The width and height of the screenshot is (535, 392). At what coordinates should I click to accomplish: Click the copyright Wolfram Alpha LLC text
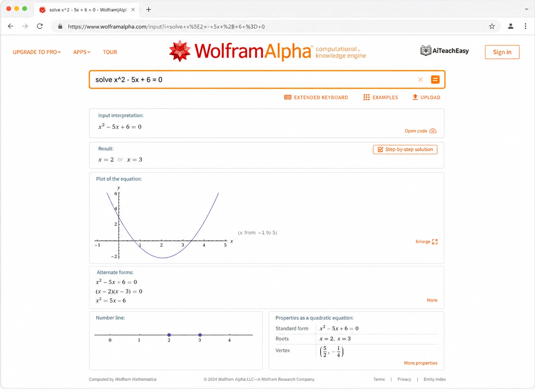pos(259,379)
